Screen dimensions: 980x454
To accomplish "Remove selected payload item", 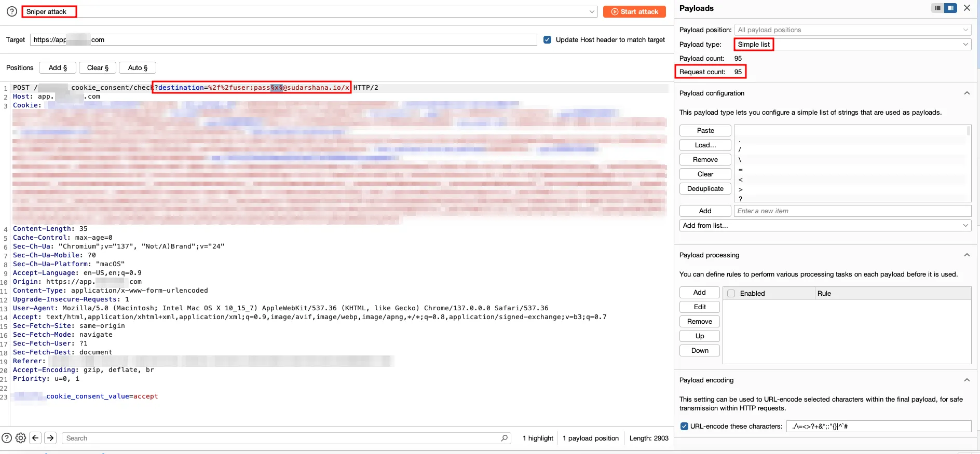I will [705, 159].
